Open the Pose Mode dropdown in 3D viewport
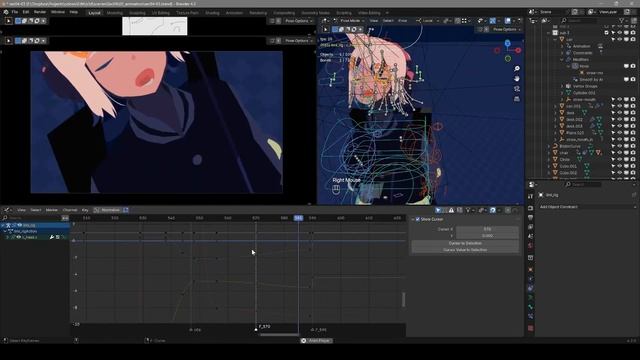640x360 pixels. [x=350, y=20]
